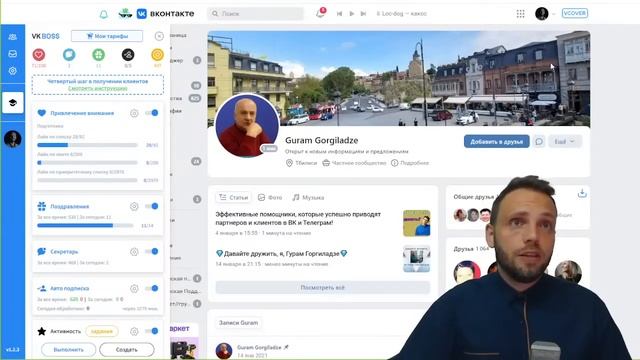
Task: Open the services grid icon
Action: coord(520,14)
